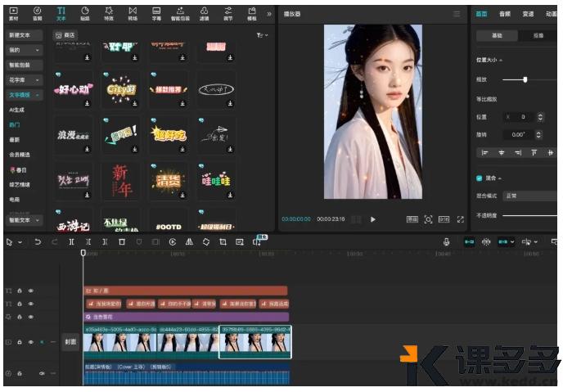Start voice recording with microphone icon
Image resolution: width=563 pixels, height=392 pixels.
coord(446,242)
